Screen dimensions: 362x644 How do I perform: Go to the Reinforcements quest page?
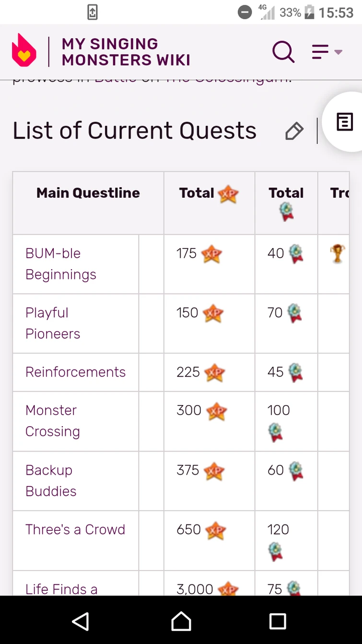pyautogui.click(x=75, y=372)
